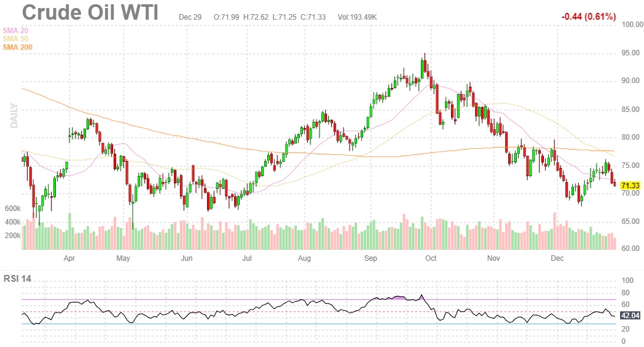Click the 90.00 price axis label
The height and width of the screenshot is (347, 644).
coord(630,81)
